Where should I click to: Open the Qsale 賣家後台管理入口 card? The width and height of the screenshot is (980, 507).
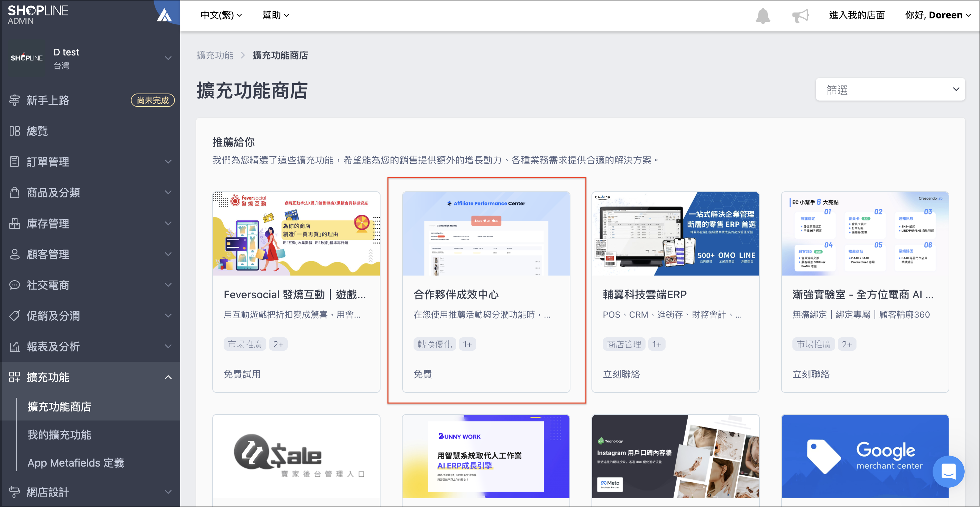point(296,456)
